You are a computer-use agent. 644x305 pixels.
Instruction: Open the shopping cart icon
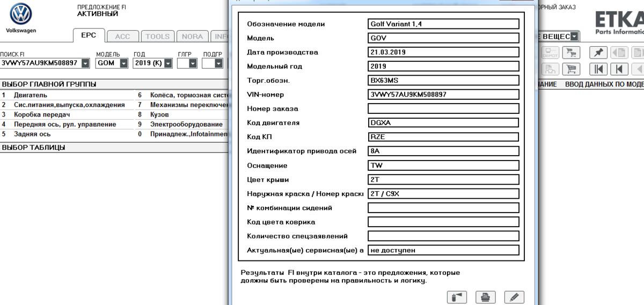tap(571, 69)
